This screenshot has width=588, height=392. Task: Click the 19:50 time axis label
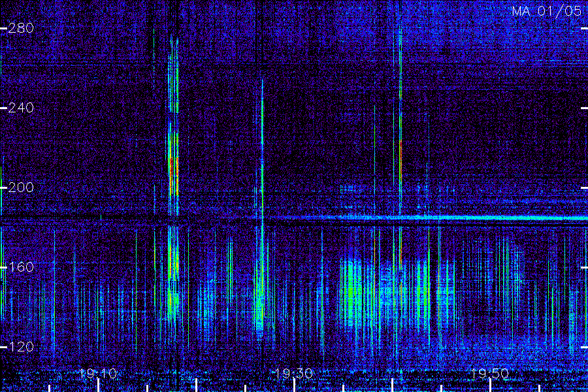tap(489, 373)
